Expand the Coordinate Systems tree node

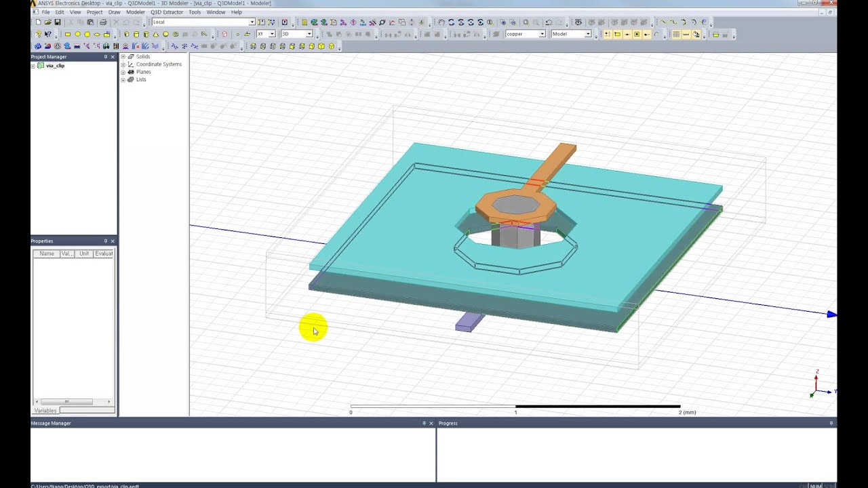[123, 64]
